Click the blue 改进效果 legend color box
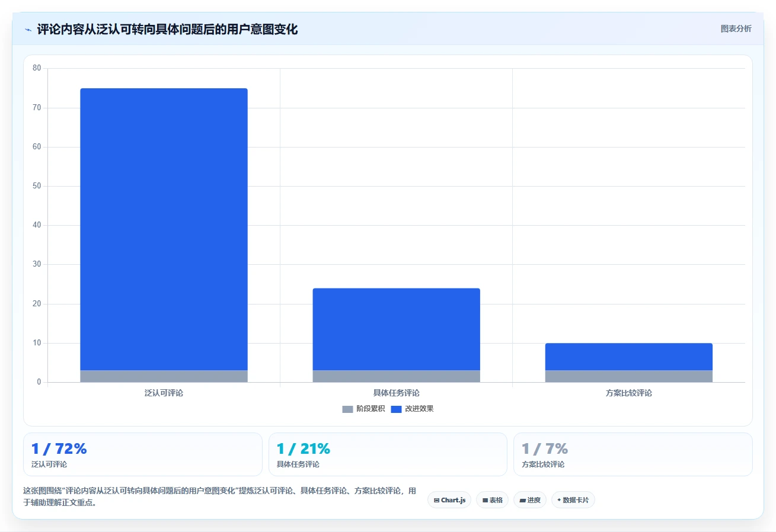 tap(396, 409)
